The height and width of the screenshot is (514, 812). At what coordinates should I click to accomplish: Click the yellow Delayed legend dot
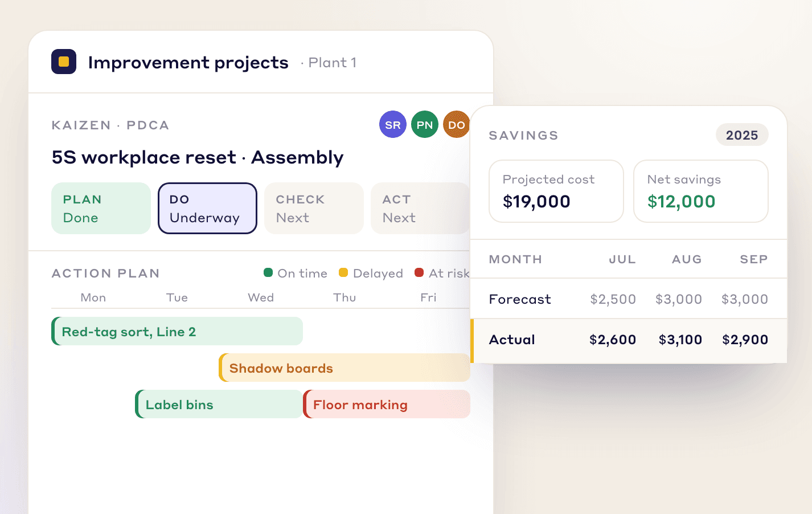pyautogui.click(x=343, y=272)
